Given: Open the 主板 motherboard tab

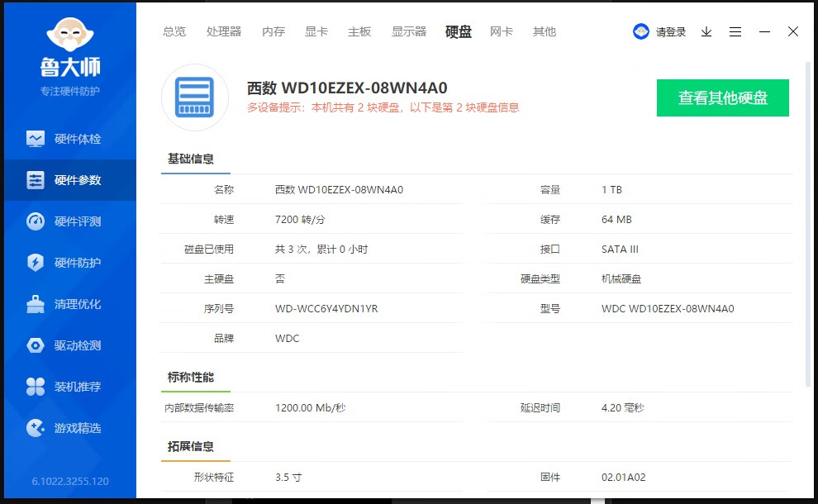Looking at the screenshot, I should point(359,31).
